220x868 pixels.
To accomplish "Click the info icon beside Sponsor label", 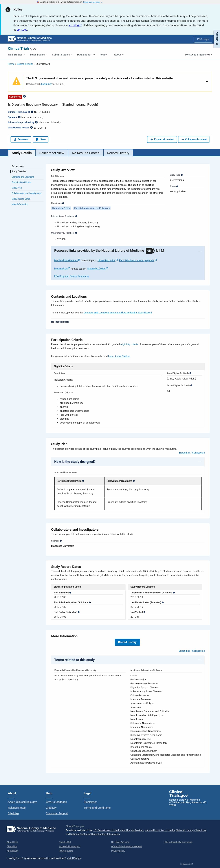I will pos(19,117).
